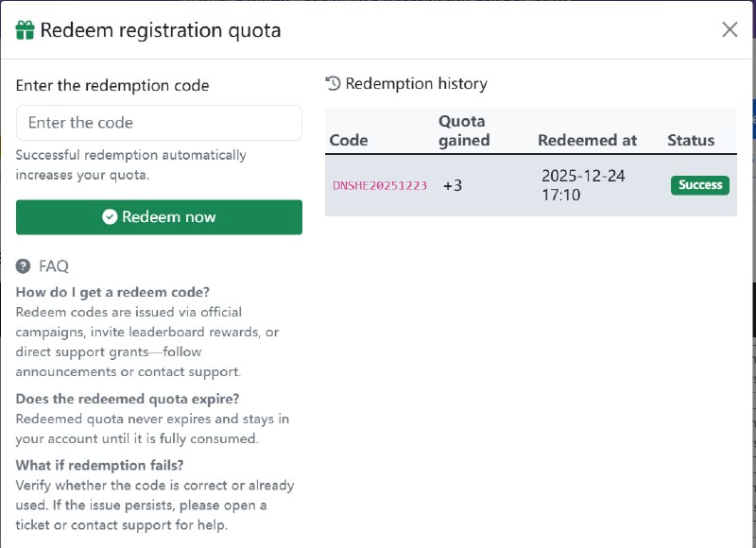Click the history clock icon beside Redemption history
The height and width of the screenshot is (548, 756).
(335, 83)
